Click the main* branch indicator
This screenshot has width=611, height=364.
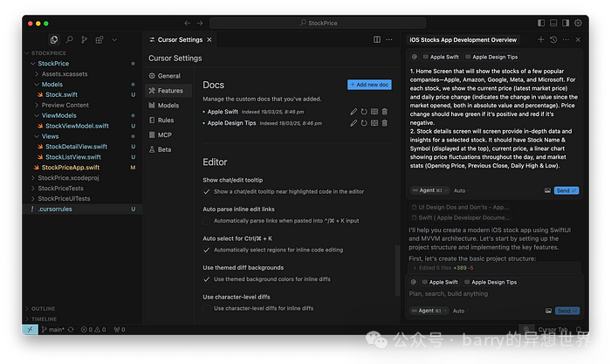coord(52,330)
